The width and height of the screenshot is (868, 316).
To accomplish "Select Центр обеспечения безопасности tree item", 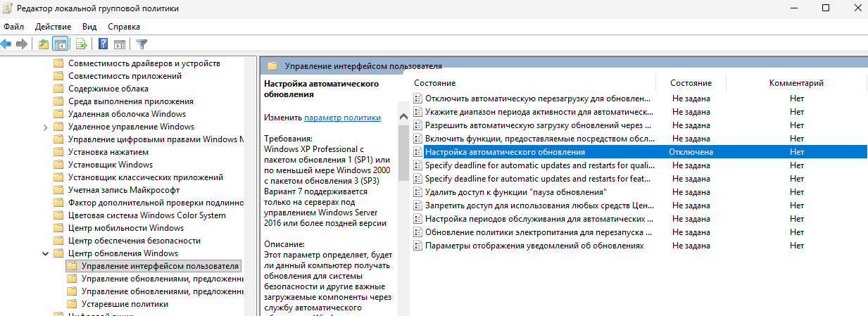I will coord(134,241).
